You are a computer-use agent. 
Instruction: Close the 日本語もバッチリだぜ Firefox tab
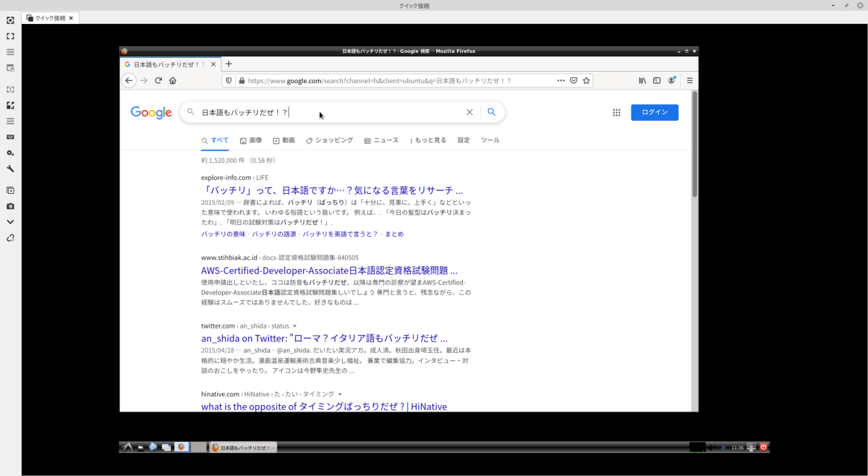pos(212,64)
